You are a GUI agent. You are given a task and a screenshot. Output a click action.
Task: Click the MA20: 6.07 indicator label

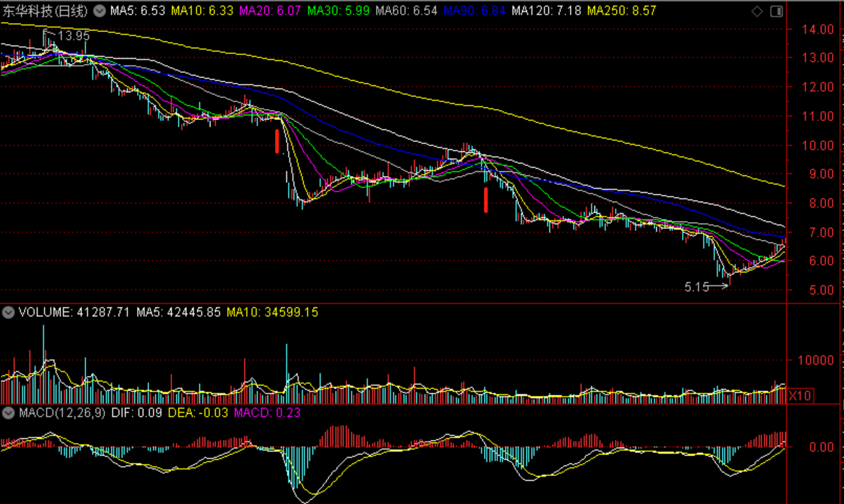(x=272, y=11)
